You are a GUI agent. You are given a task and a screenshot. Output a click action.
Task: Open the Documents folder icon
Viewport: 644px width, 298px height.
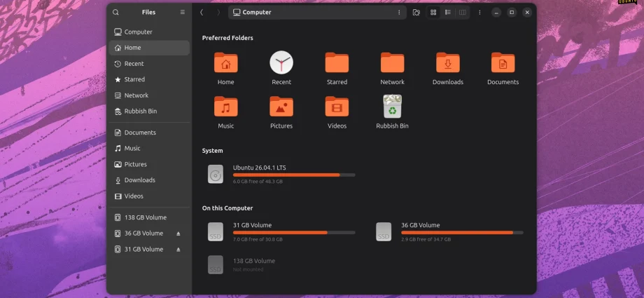coord(503,62)
